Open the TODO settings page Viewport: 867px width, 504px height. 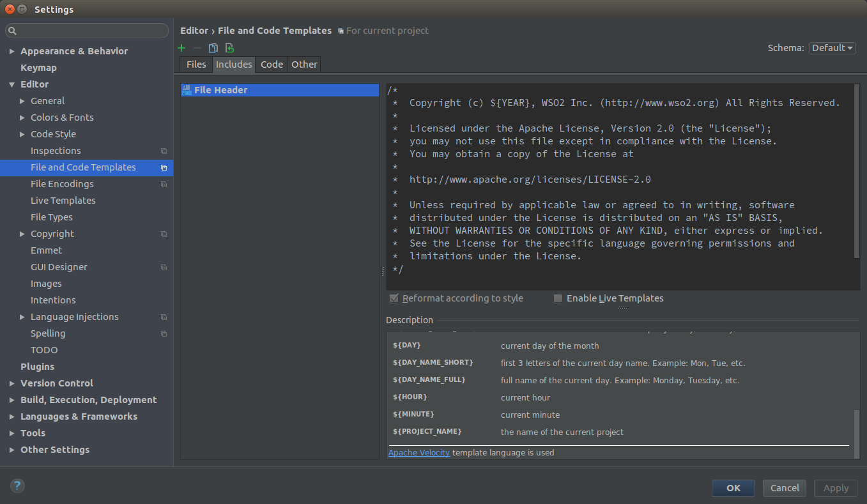point(44,350)
